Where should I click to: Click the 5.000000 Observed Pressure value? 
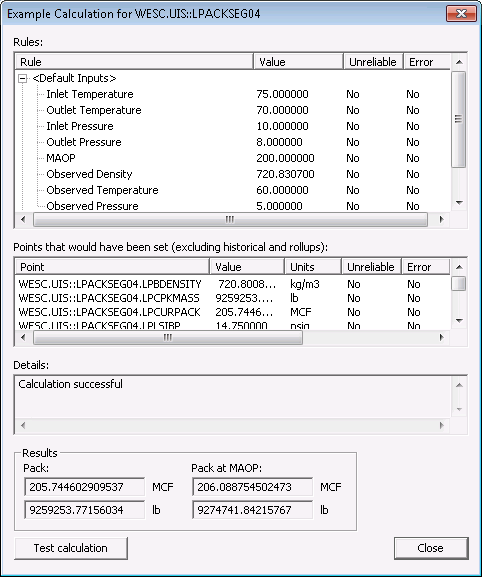279,206
